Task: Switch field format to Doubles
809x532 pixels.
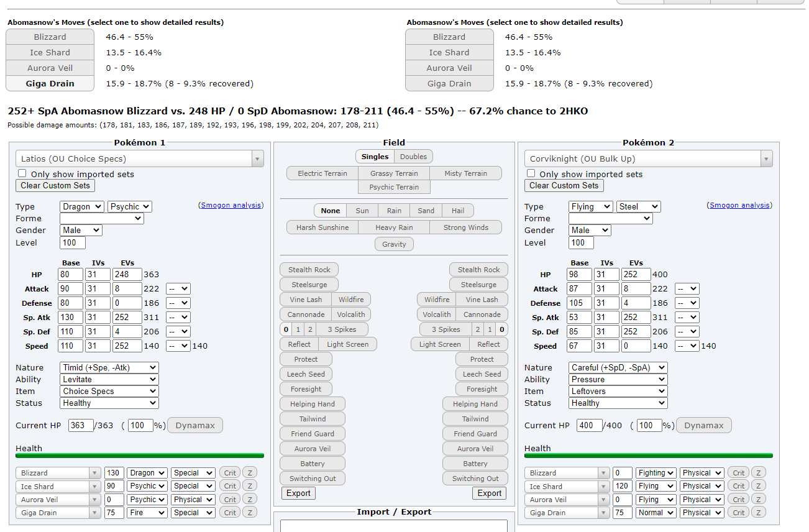Action: (413, 157)
